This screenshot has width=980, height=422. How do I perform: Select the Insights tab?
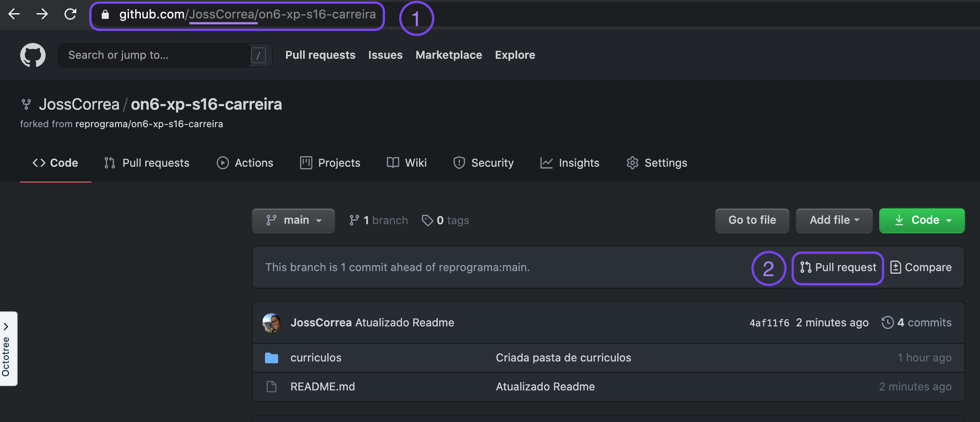[569, 163]
